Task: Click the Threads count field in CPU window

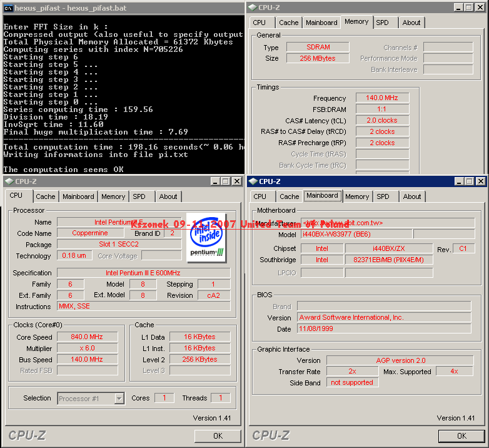Action: pos(221,398)
